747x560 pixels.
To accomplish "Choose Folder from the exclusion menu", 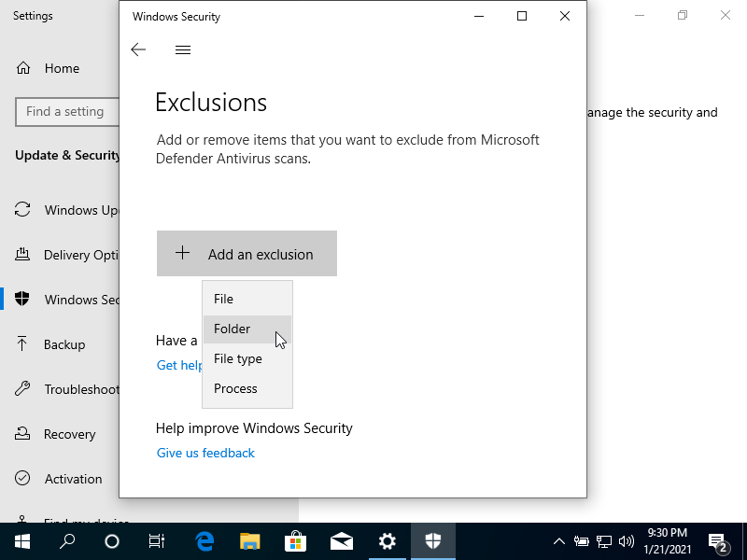I will click(x=247, y=329).
